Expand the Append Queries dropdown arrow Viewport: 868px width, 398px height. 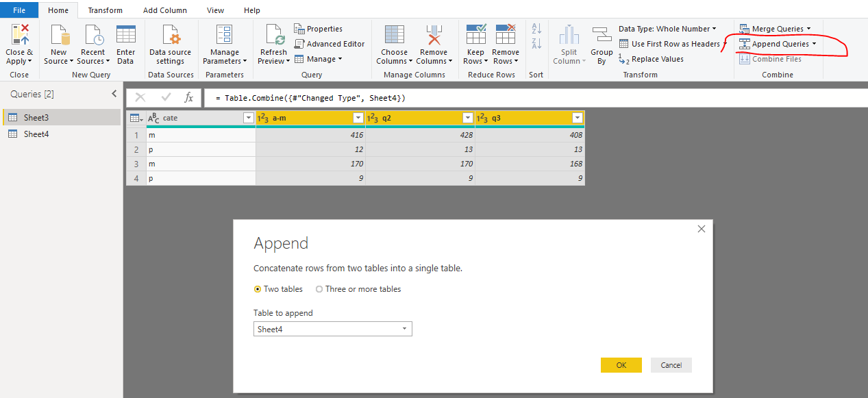[x=814, y=44]
